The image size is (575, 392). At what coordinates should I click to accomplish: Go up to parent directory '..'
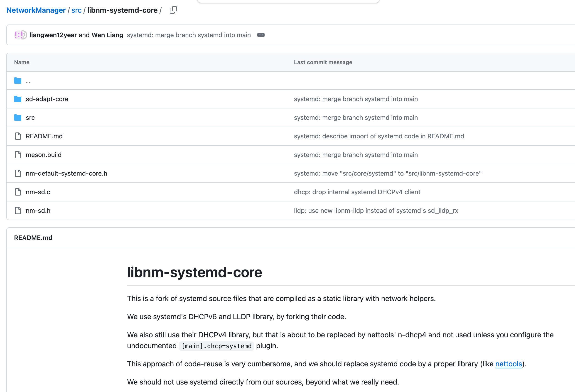pos(28,81)
